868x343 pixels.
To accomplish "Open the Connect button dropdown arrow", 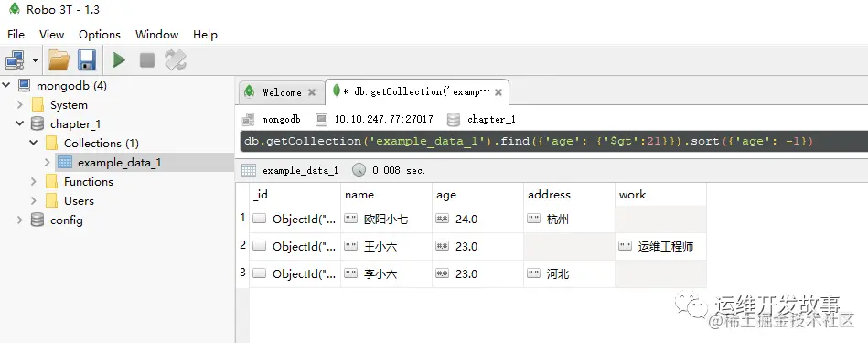I will click(35, 59).
